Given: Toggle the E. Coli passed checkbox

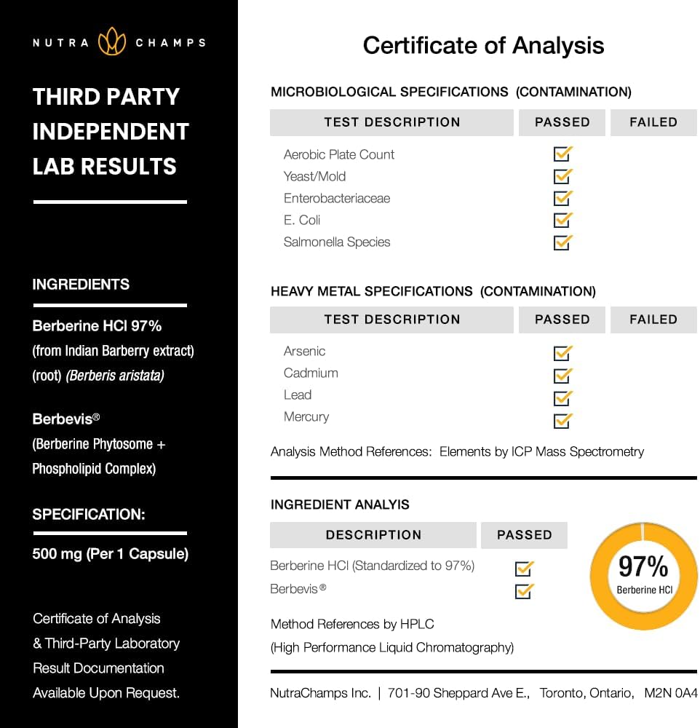Looking at the screenshot, I should coord(562,220).
